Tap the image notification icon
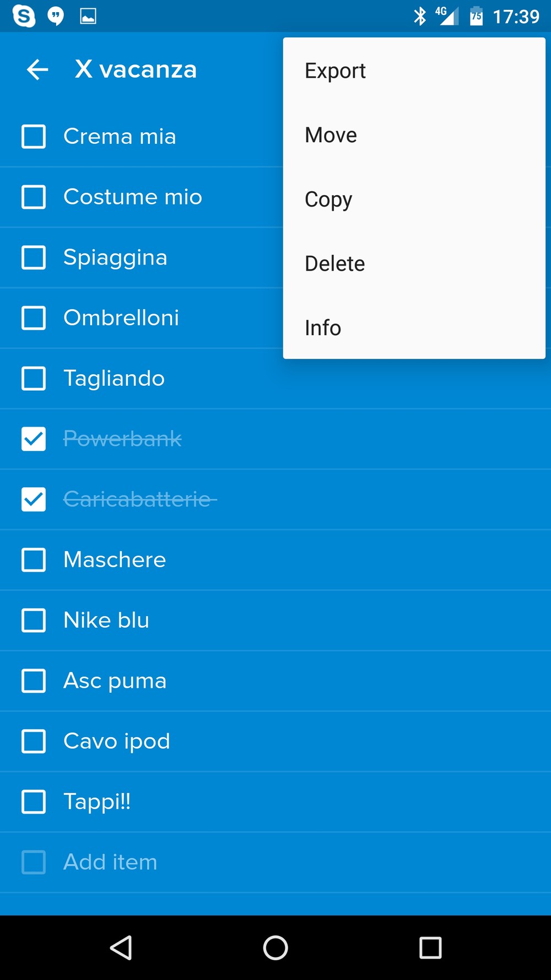This screenshot has height=980, width=551. click(88, 16)
